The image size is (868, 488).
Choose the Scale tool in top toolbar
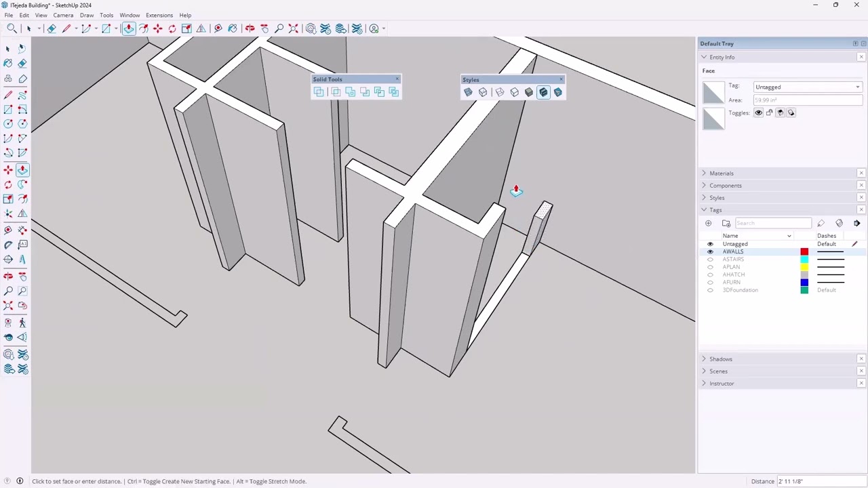coord(186,28)
